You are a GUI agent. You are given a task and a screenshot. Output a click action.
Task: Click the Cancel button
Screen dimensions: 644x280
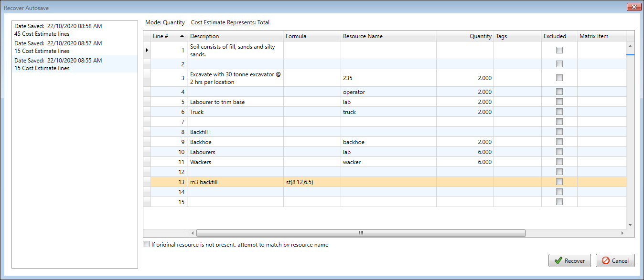pyautogui.click(x=615, y=261)
